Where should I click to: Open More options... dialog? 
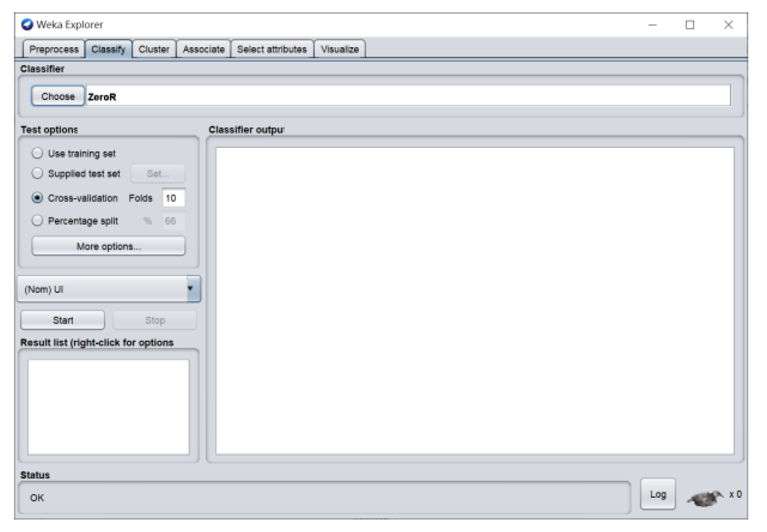tap(108, 246)
